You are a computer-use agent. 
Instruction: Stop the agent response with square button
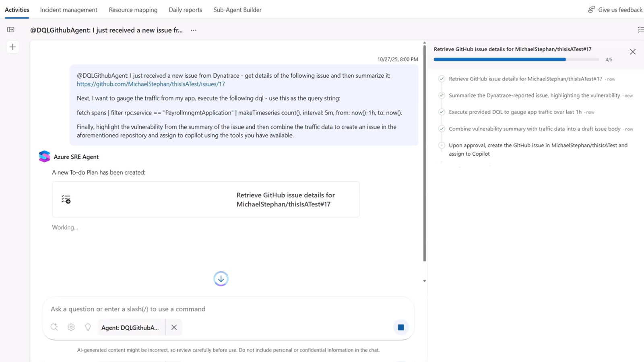click(401, 327)
